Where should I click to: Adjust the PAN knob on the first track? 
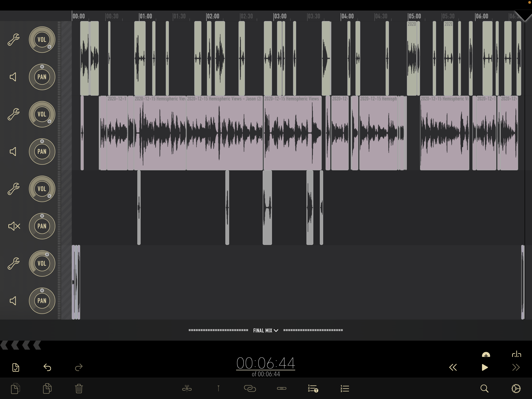[42, 77]
